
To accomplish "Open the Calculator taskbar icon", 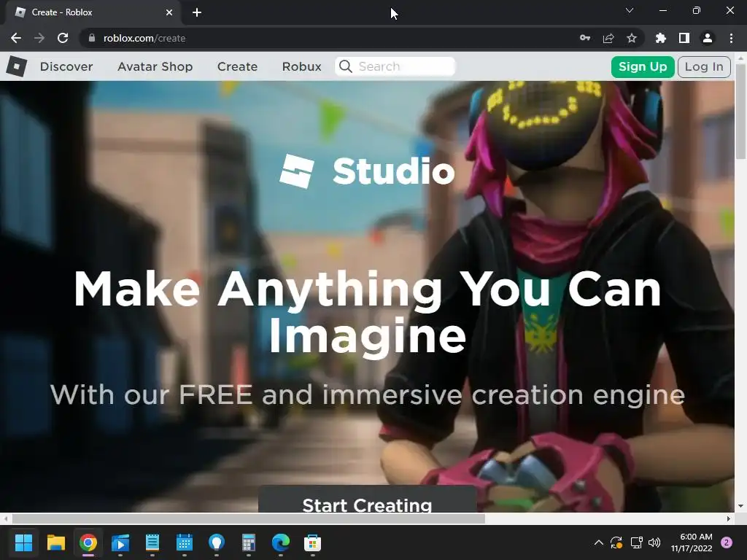I will [249, 542].
